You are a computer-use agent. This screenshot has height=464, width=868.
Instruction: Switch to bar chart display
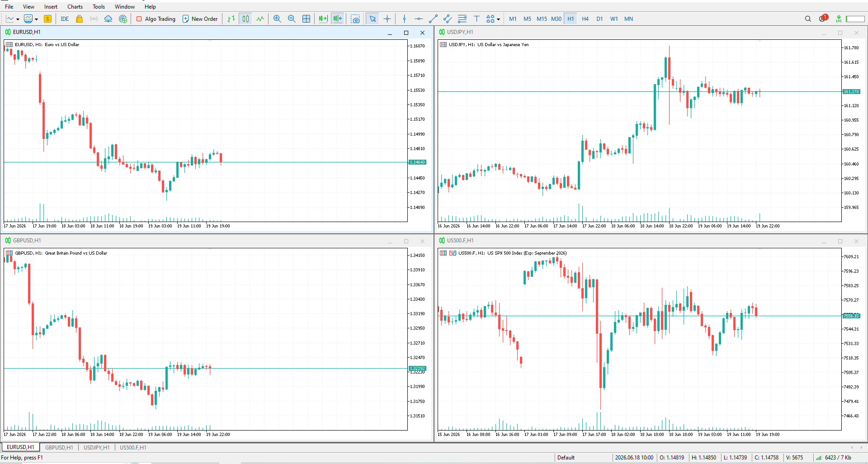pos(231,19)
